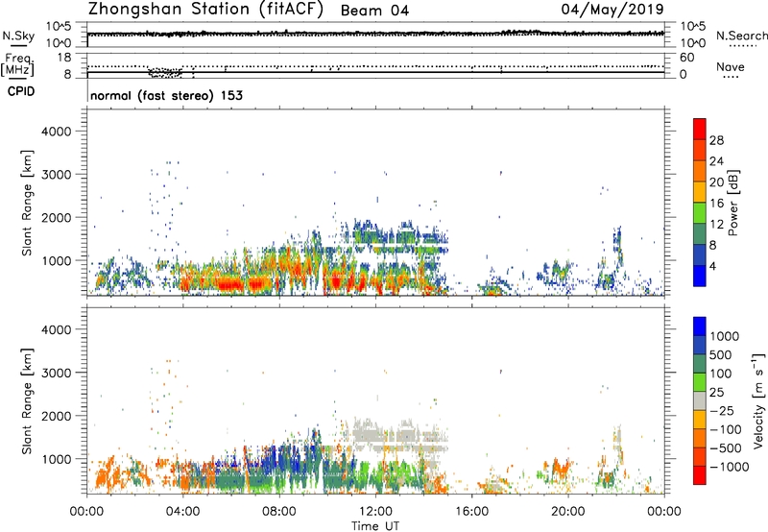Click the '24' label on Power colorbar
768x532 pixels.
click(x=716, y=161)
